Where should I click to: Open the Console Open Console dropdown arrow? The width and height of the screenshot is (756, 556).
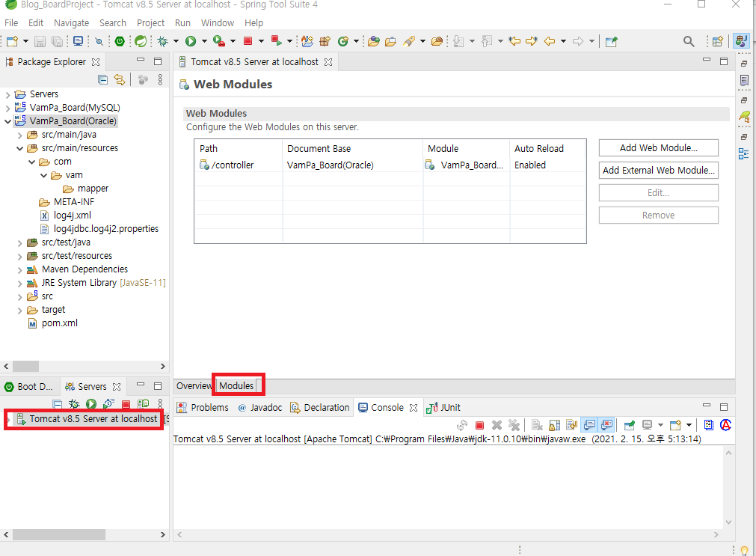pos(689,425)
